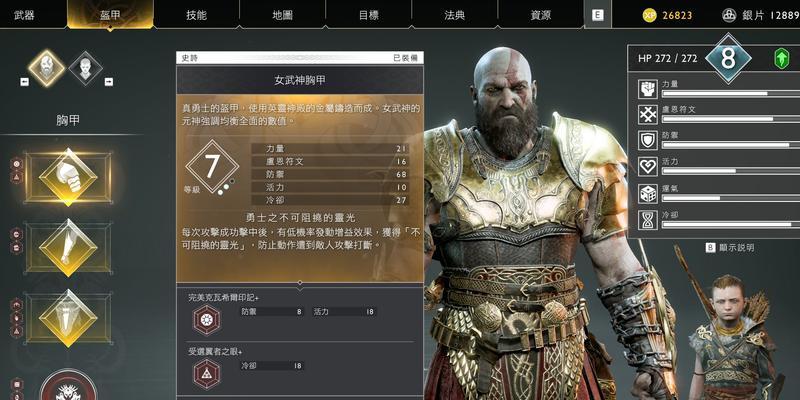
Task: Select the waist armor slot icon
Action: (x=68, y=318)
